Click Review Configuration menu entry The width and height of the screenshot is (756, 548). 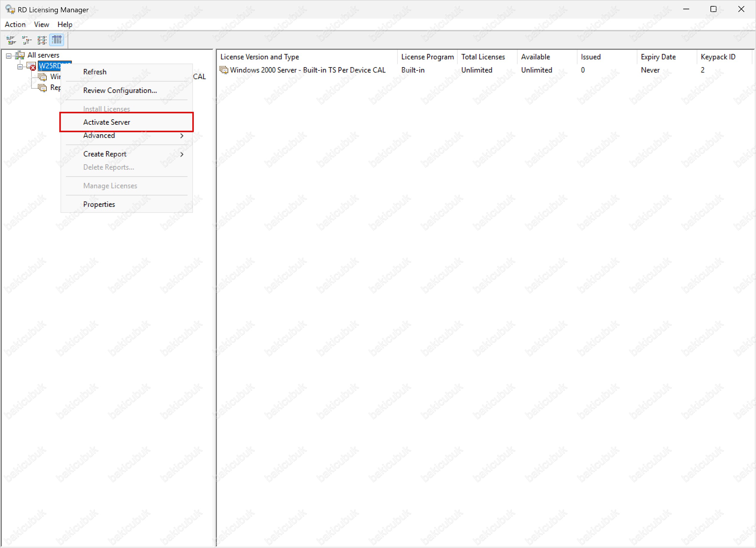(x=120, y=91)
